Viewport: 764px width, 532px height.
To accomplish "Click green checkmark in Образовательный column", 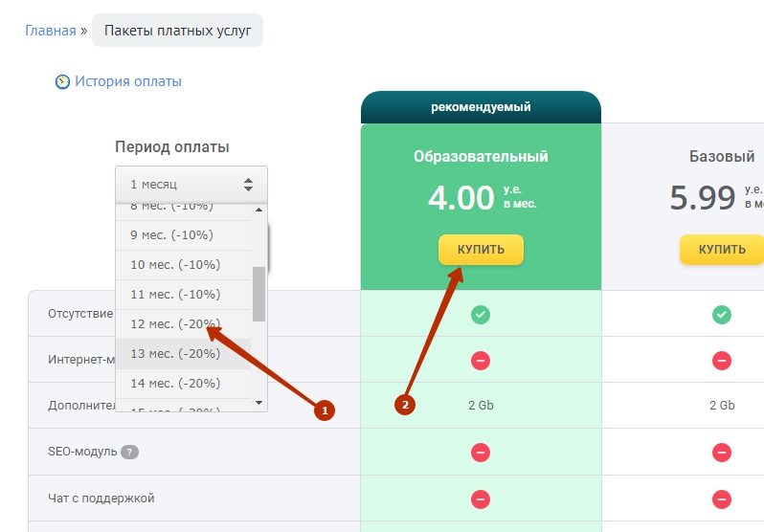I will coord(481,315).
